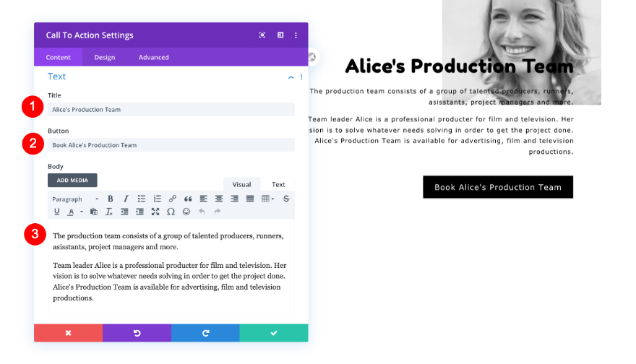Toggle bulleted list formatting

(x=141, y=199)
